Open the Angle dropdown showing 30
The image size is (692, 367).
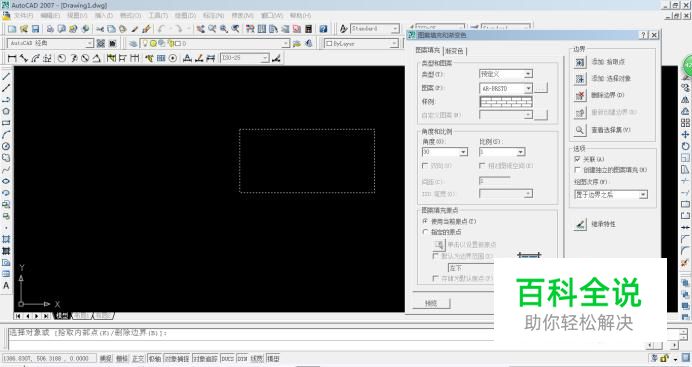pyautogui.click(x=445, y=152)
